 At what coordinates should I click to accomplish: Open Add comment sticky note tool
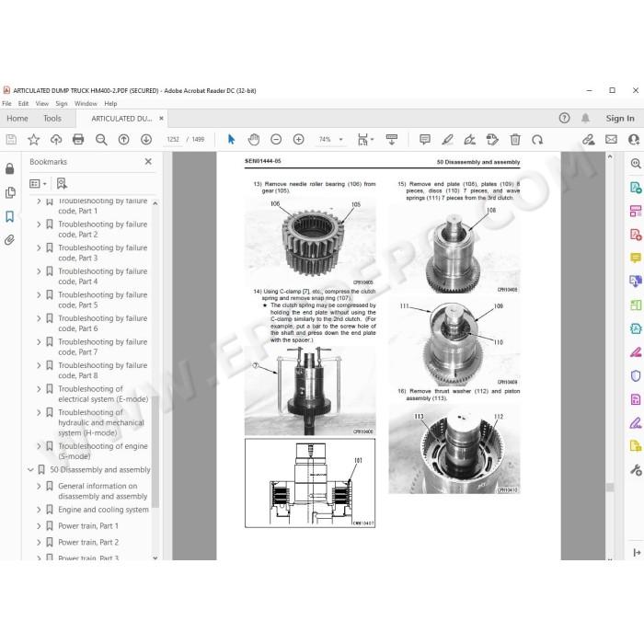425,140
